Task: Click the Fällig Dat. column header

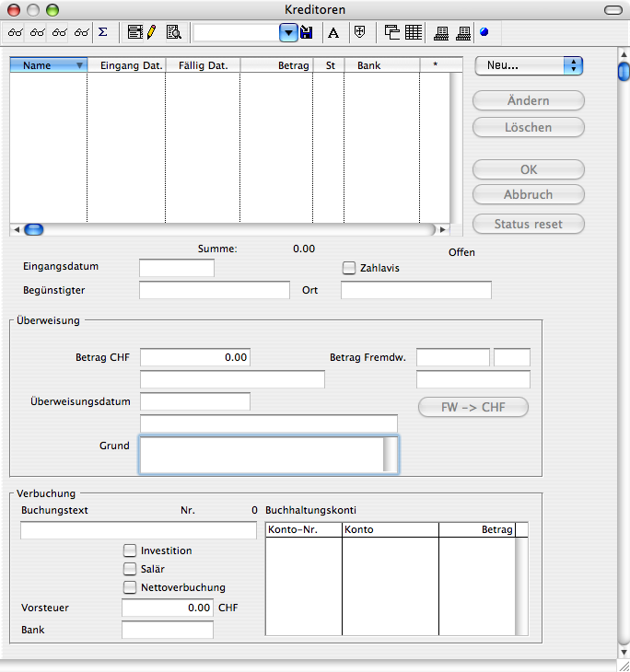Action: (203, 65)
